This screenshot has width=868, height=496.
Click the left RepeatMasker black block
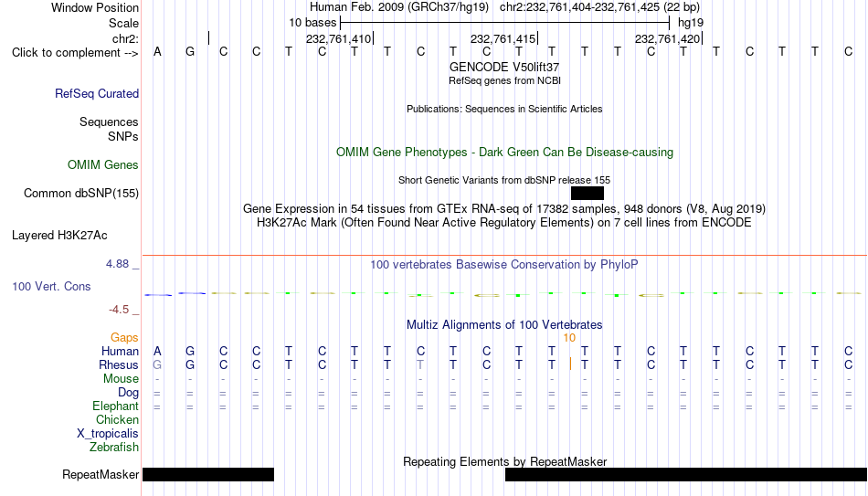tap(208, 474)
